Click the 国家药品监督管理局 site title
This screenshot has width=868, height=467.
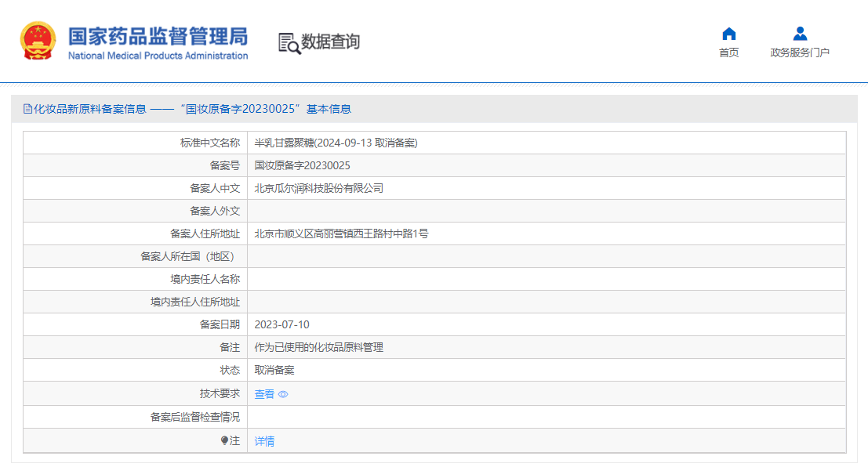click(x=158, y=36)
